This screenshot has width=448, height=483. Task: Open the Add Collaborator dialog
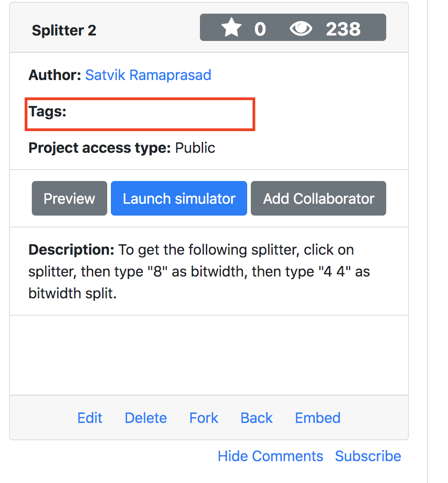point(318,198)
